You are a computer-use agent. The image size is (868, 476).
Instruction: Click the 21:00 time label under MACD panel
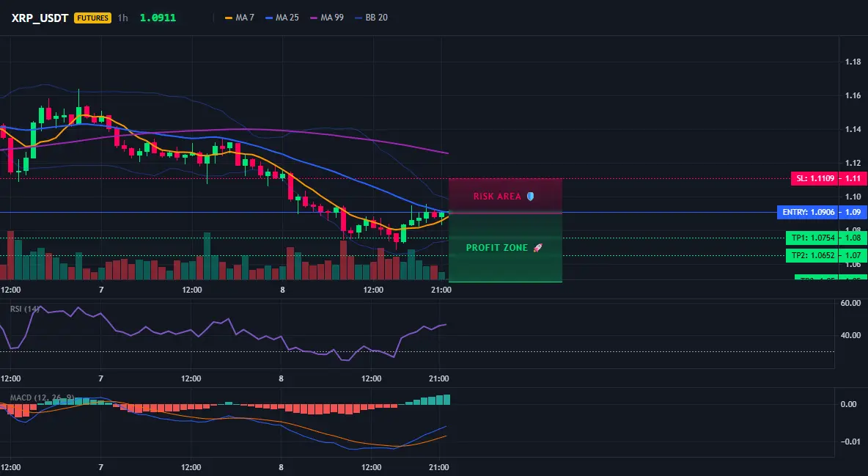pos(438,467)
